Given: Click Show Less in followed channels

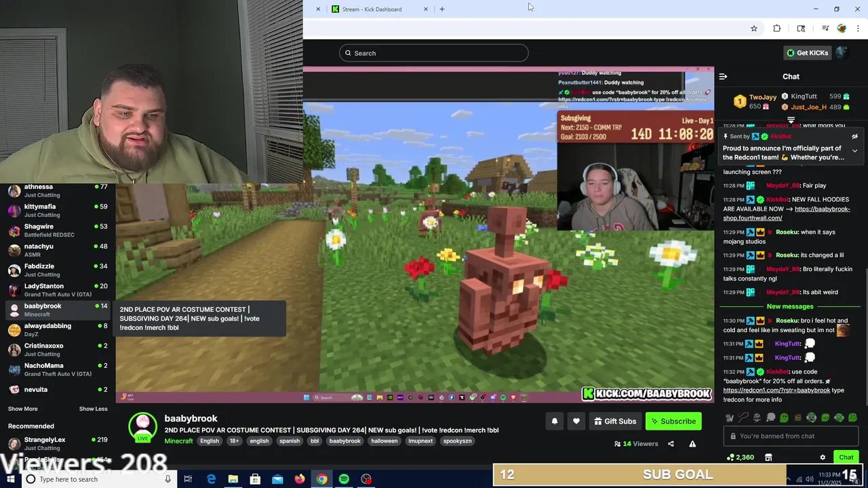Looking at the screenshot, I should (x=93, y=409).
